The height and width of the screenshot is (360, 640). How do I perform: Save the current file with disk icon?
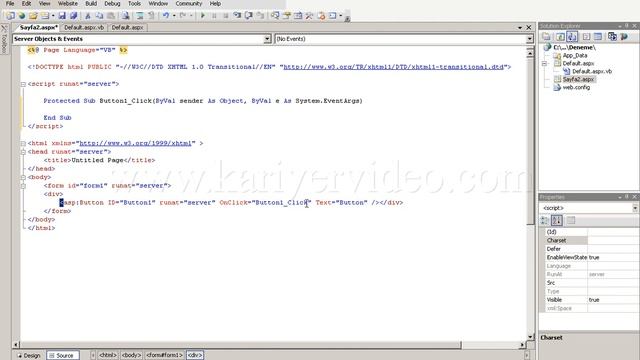click(62, 16)
